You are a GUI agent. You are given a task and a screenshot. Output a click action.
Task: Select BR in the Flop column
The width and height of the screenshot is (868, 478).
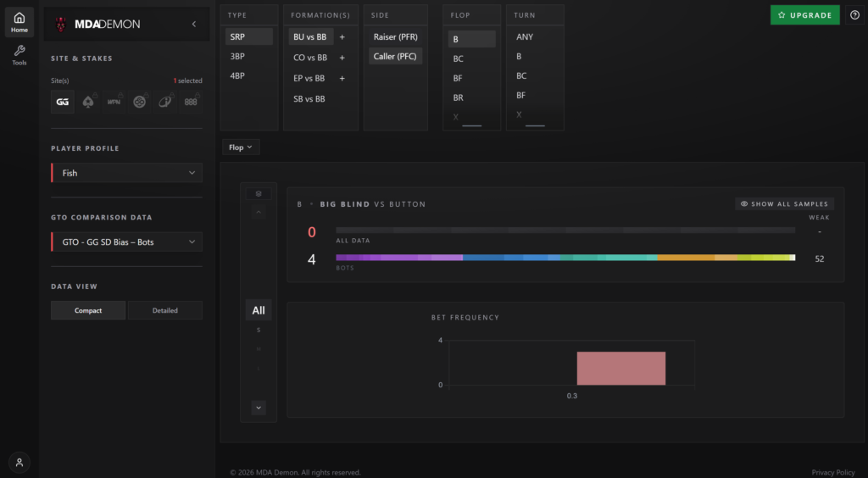[x=471, y=98]
